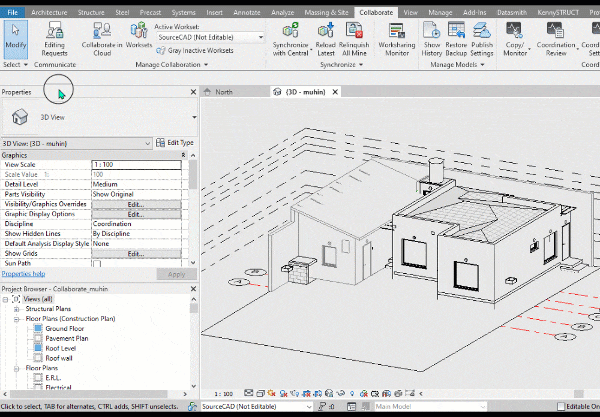Toggle the Editable Only checkbox
Screen dimensions: 600x417
pyautogui.click(x=561, y=406)
